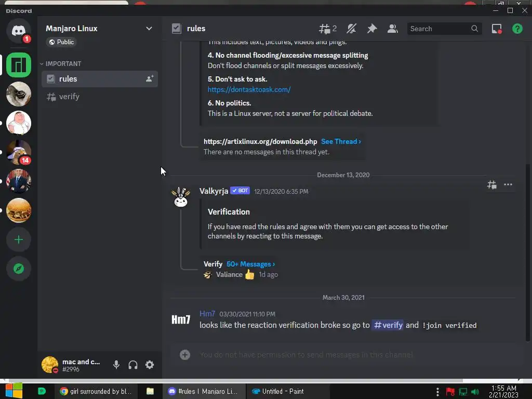
Task: Switch to the verify channel
Action: (x=100, y=97)
